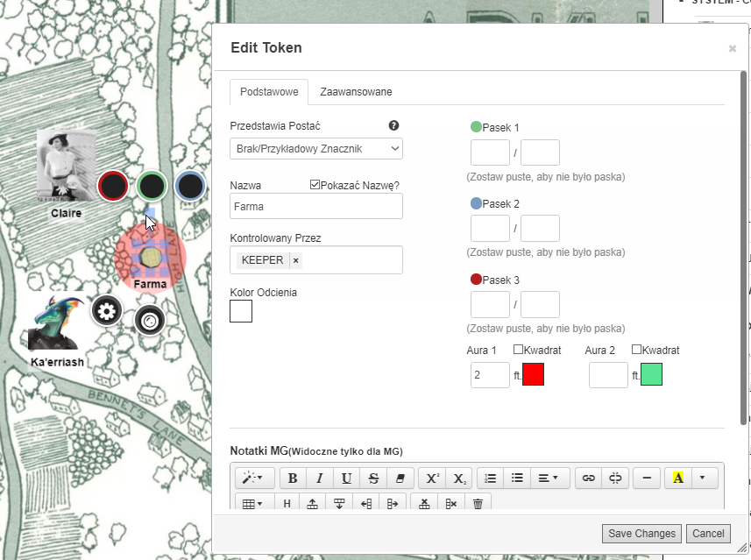Add table column to the left
Viewport: 751px width, 560px height.
click(366, 503)
